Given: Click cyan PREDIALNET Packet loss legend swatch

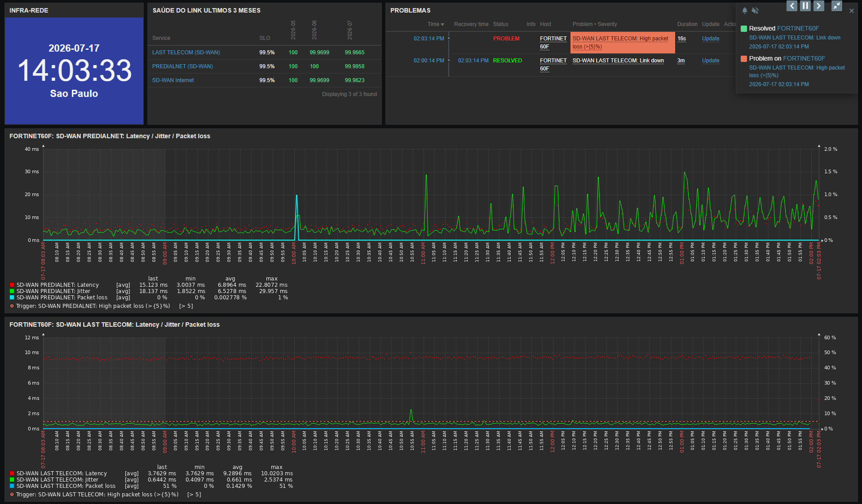Looking at the screenshot, I should pos(12,298).
